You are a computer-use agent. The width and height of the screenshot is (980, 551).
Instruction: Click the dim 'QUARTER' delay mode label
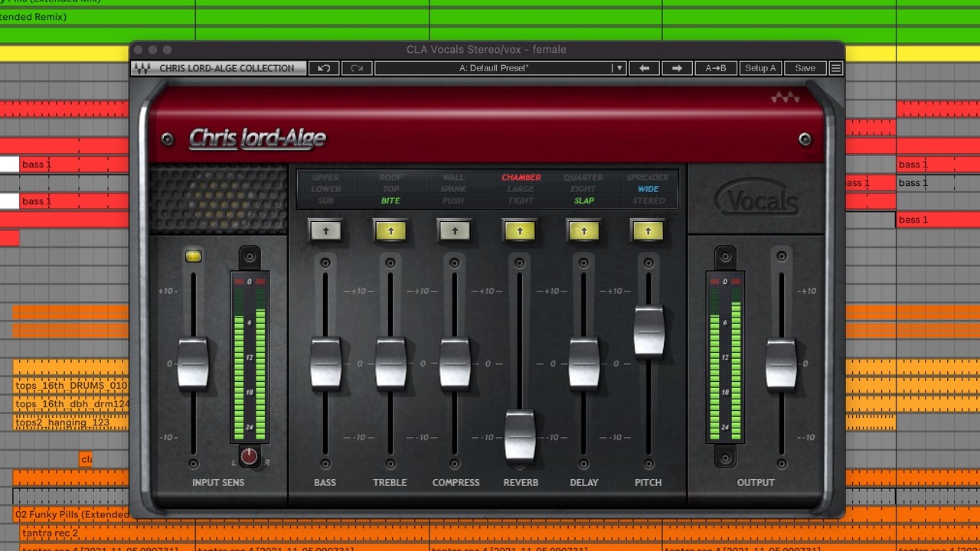click(583, 178)
